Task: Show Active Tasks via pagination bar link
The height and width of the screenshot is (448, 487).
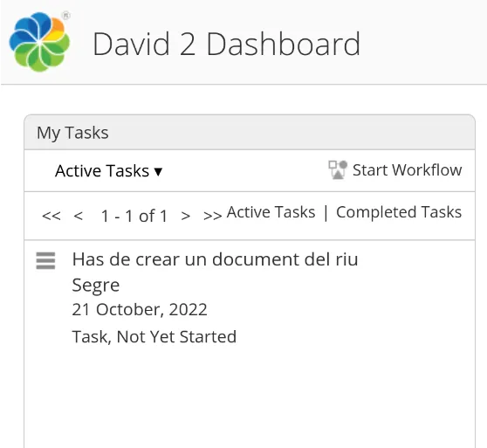Action: point(271,212)
